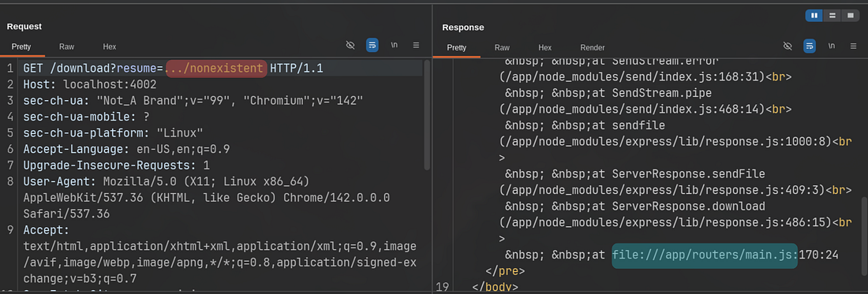Viewport: 868px width, 294px height.
Task: Select top-bottom stacked layout icon
Action: click(832, 16)
